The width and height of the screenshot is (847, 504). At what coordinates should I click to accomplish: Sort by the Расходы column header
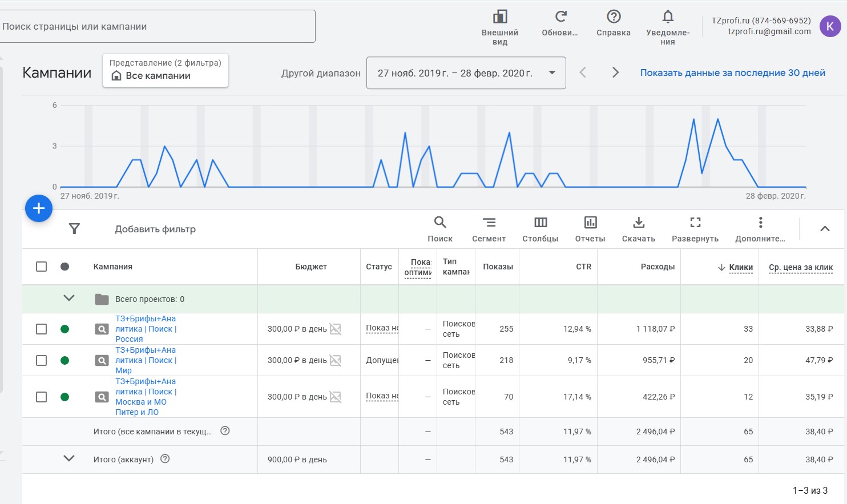[658, 267]
